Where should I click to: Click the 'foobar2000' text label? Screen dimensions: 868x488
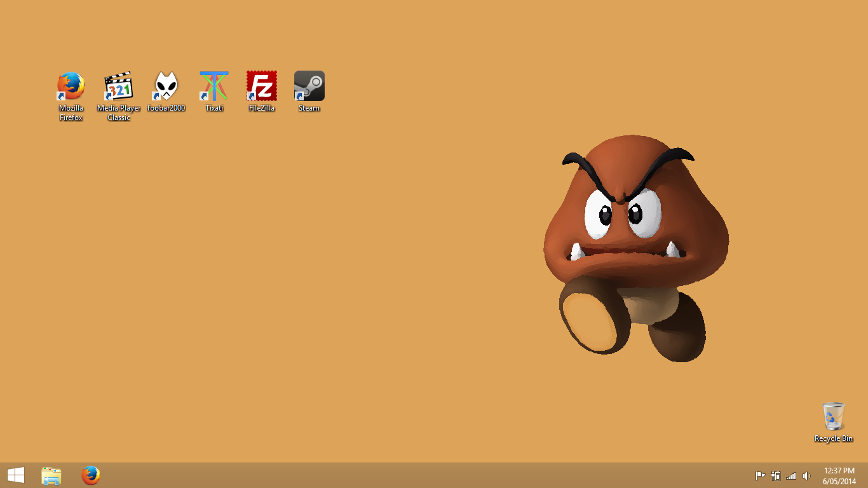166,109
